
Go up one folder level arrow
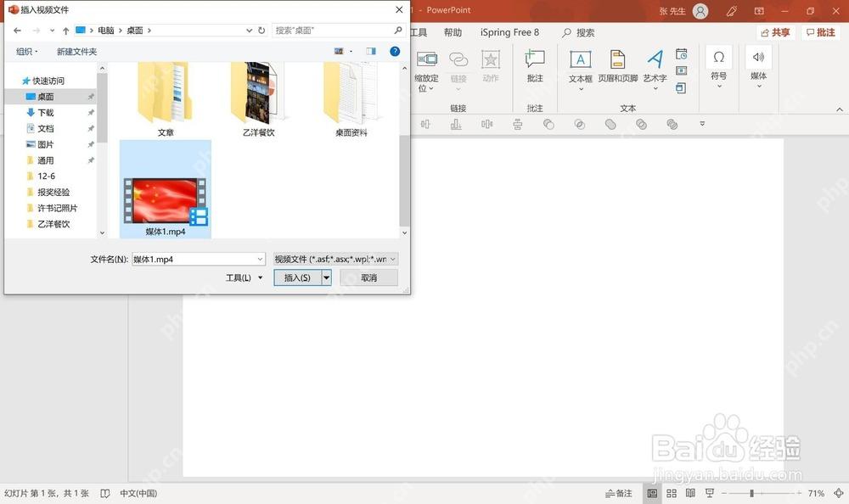point(65,31)
